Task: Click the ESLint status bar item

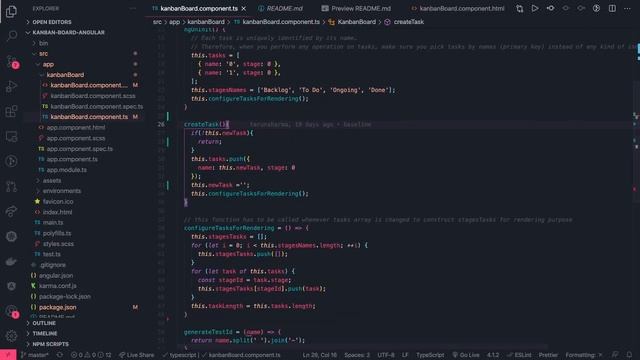Action: pos(520,355)
